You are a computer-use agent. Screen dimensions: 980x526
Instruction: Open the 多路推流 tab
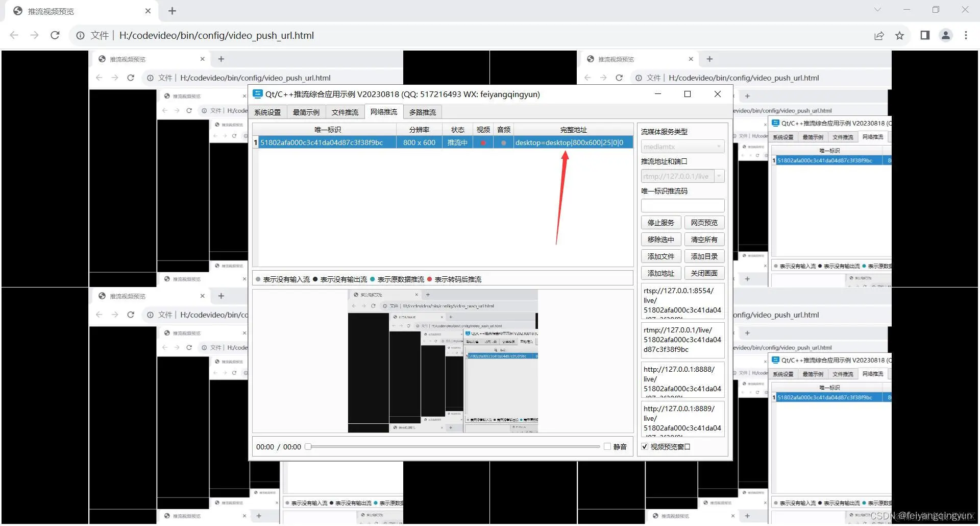423,112
